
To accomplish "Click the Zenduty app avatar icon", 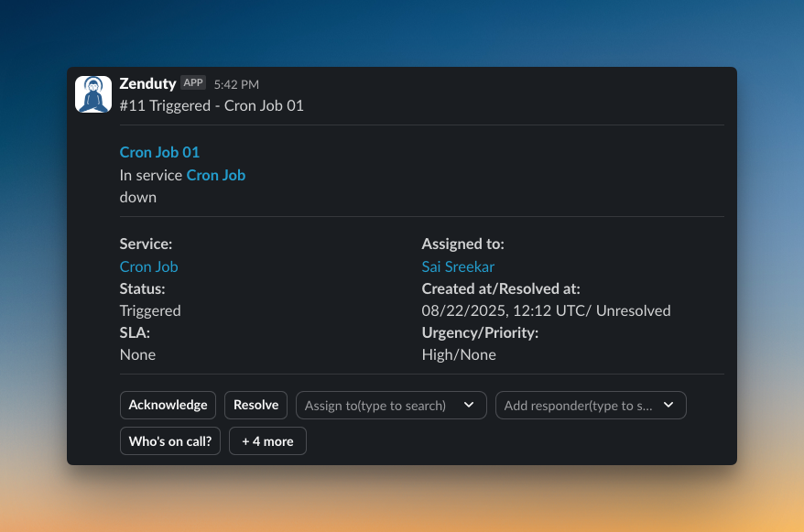I will (92, 92).
